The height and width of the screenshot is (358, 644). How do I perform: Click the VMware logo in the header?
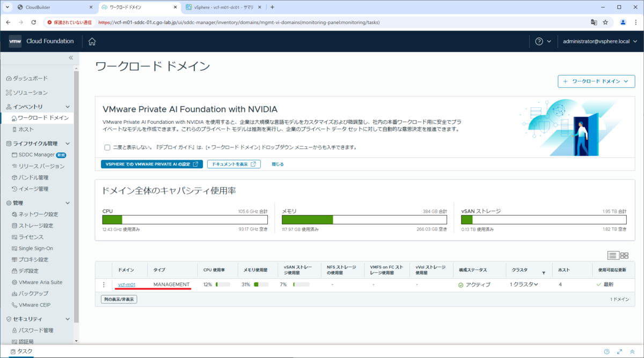pyautogui.click(x=15, y=41)
